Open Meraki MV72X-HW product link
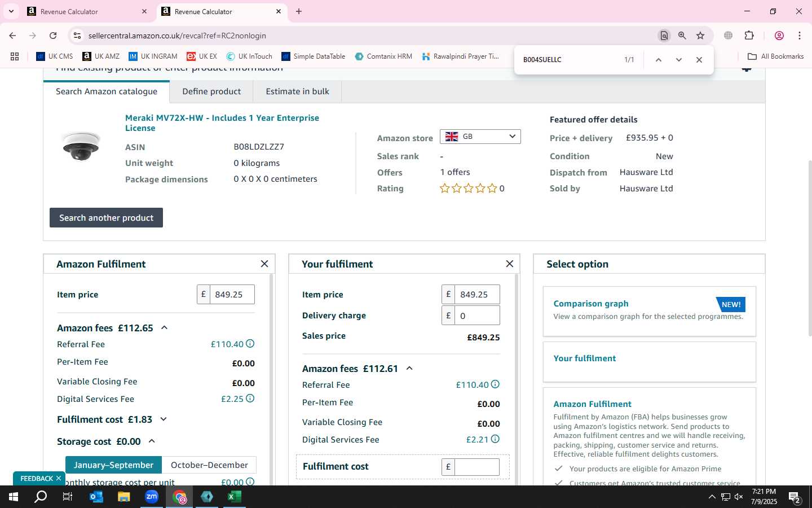This screenshot has width=812, height=508. coord(222,123)
